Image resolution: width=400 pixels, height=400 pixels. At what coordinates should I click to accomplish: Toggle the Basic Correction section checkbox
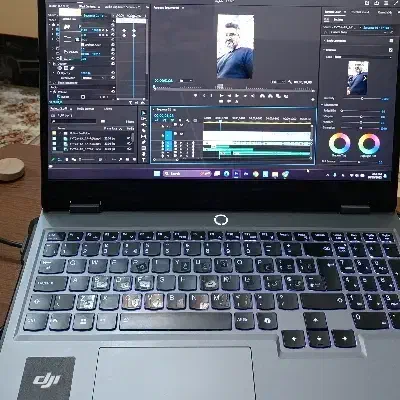pyautogui.click(x=391, y=41)
